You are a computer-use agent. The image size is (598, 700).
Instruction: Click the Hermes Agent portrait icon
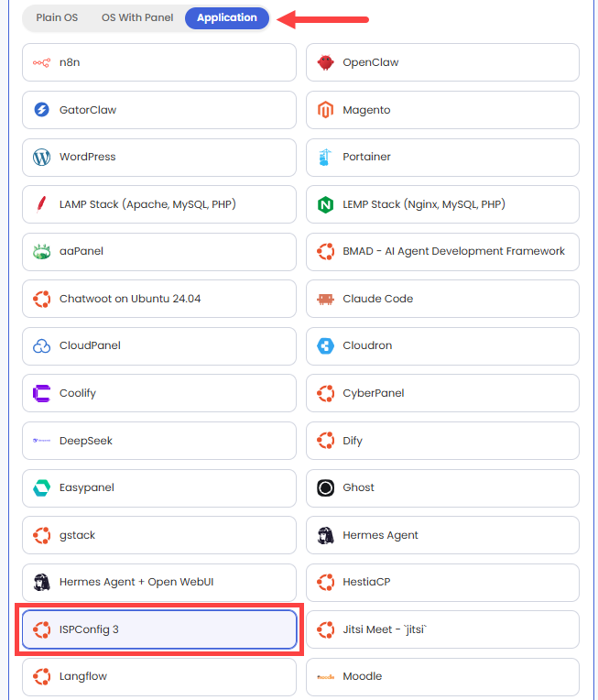325,535
